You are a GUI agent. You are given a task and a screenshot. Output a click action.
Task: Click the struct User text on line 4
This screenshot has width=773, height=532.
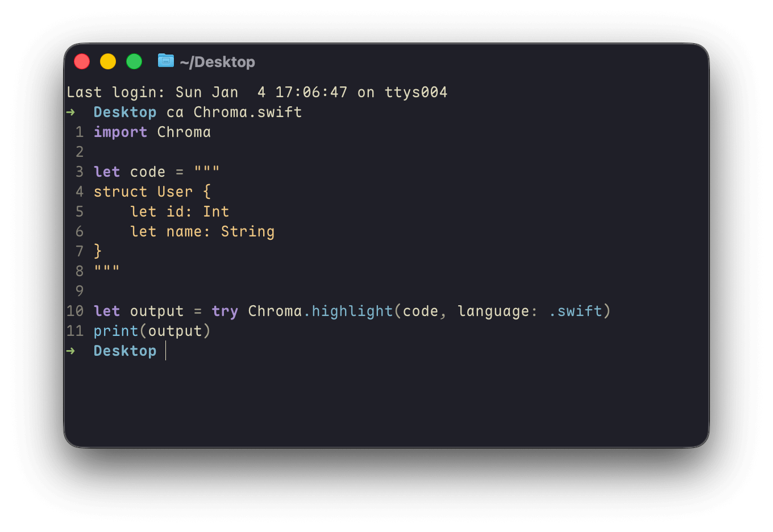pos(143,192)
